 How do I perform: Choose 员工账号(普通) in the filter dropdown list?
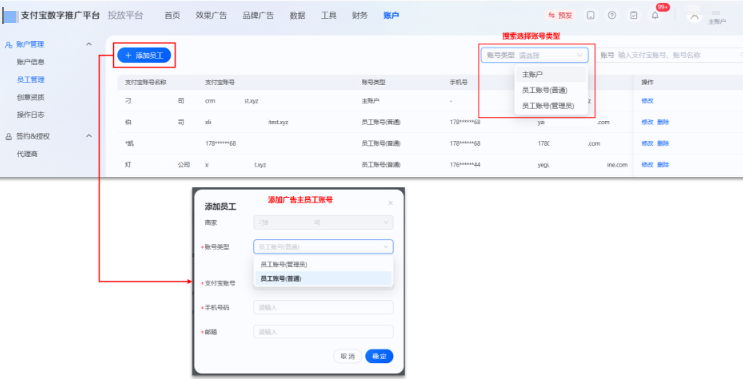[551, 90]
